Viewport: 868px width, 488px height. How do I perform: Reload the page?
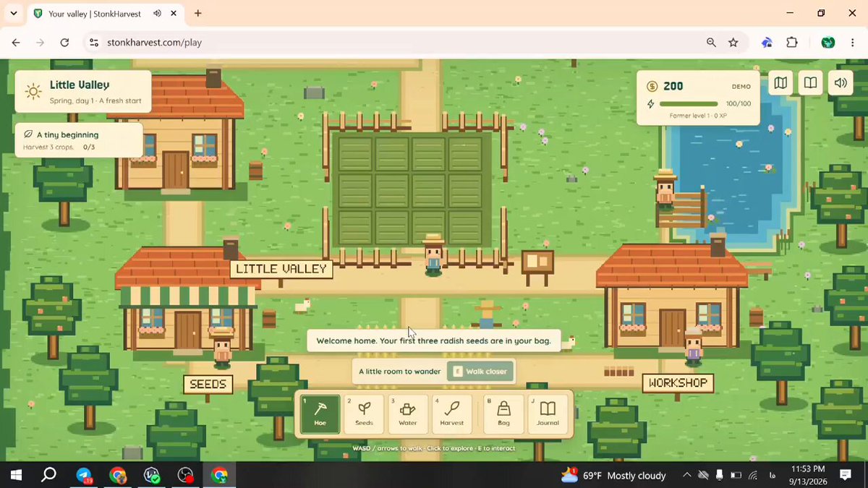click(x=64, y=43)
